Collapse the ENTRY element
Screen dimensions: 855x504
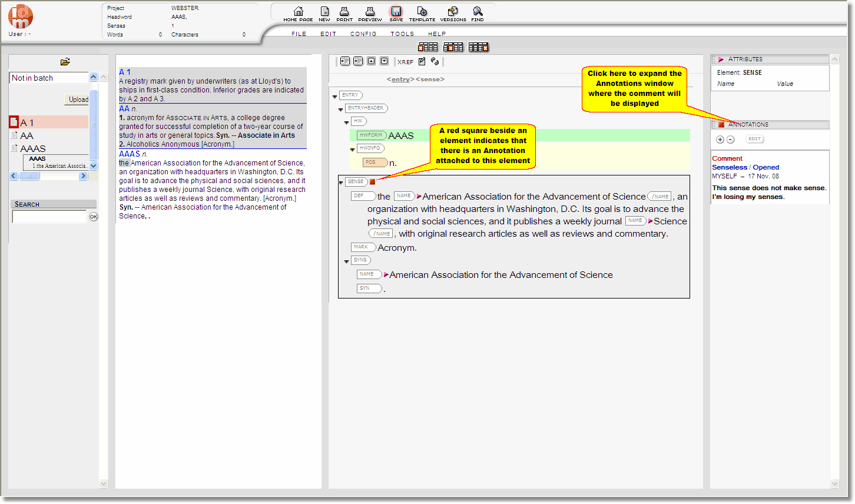(335, 97)
